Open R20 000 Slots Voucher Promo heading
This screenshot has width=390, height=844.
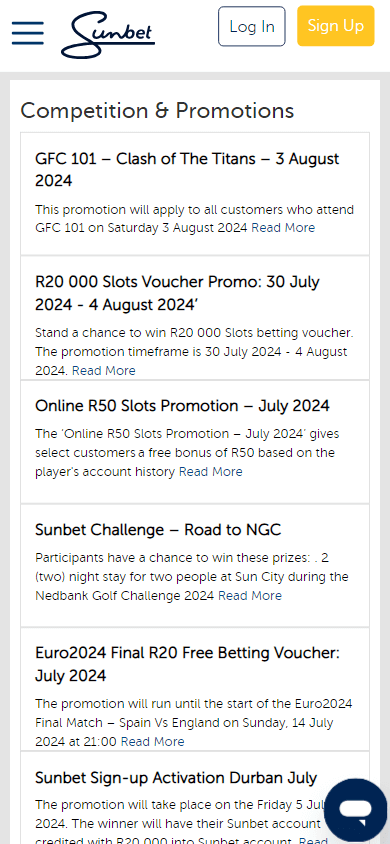[178, 293]
